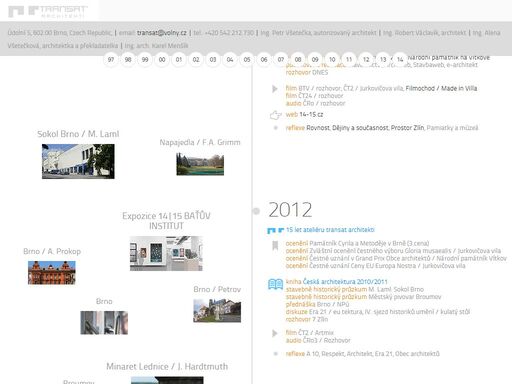512x384 pixels.
Task: Jump to year 97 in timeline
Action: pos(111,60)
